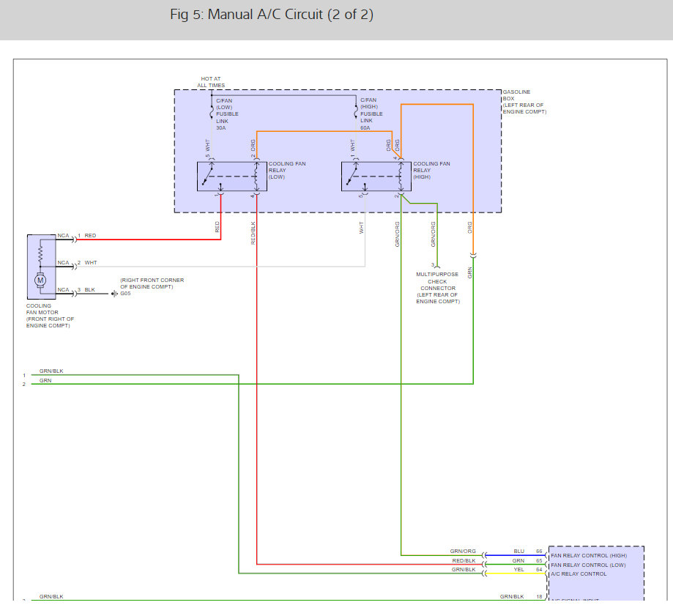
Task: Click the 'WHT' label at motor connector pin 2
Action: (91, 262)
